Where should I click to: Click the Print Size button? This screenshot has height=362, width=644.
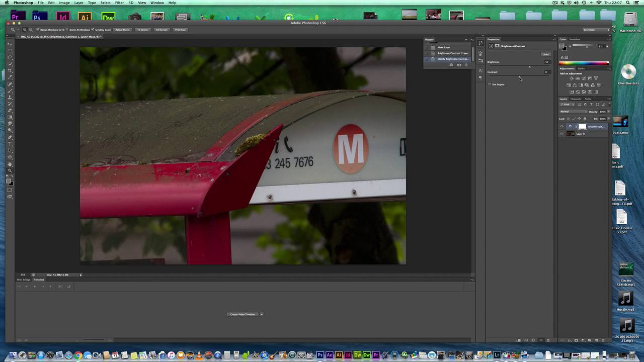tap(180, 30)
